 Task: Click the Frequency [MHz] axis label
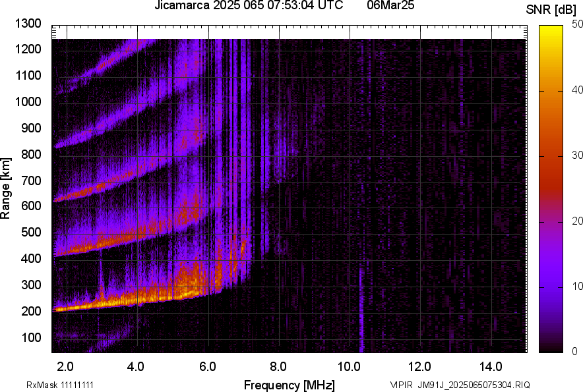tap(289, 385)
